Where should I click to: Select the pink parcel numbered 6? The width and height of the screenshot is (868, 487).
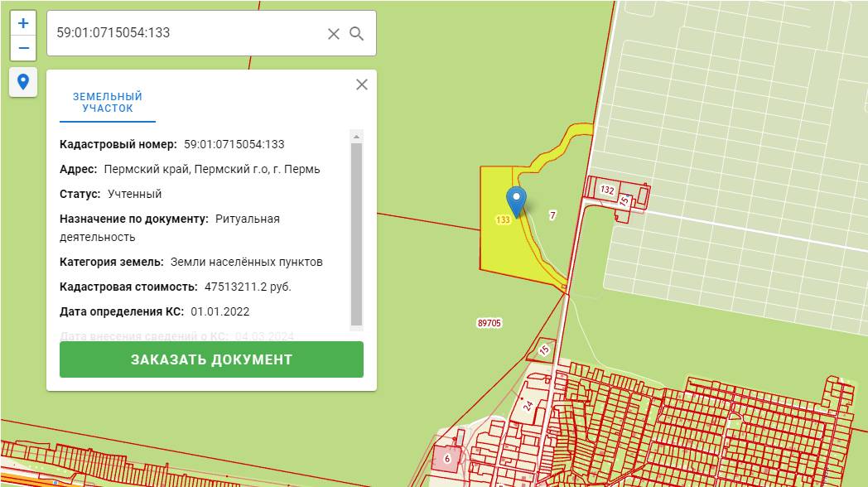[x=447, y=458]
